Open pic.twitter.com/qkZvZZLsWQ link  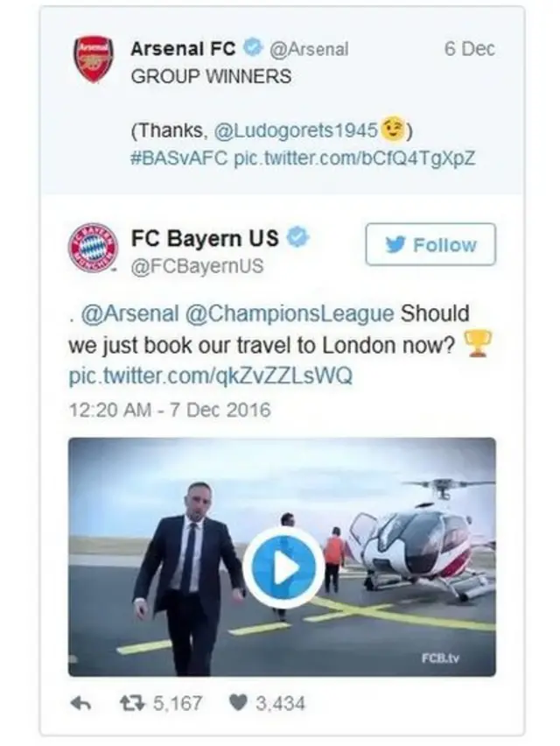pos(211,376)
